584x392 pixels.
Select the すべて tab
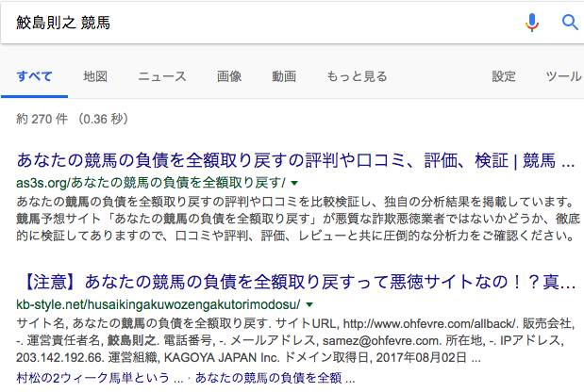34,76
